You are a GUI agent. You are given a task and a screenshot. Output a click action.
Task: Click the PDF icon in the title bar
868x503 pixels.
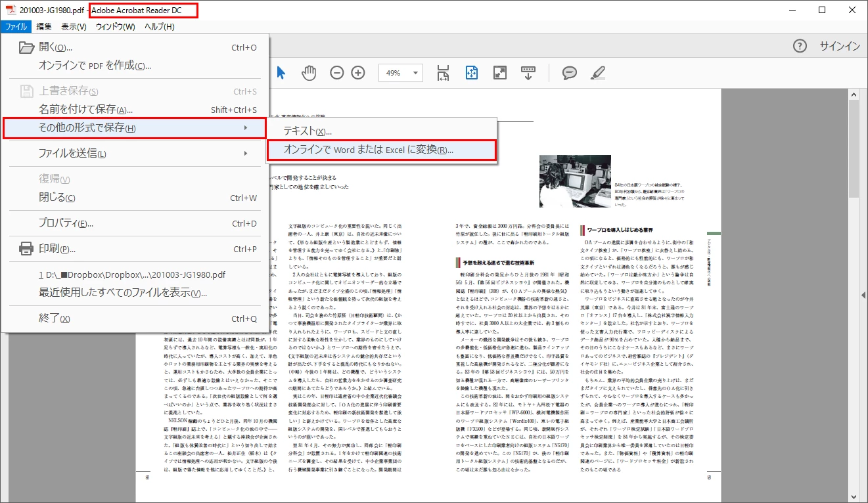[11, 10]
